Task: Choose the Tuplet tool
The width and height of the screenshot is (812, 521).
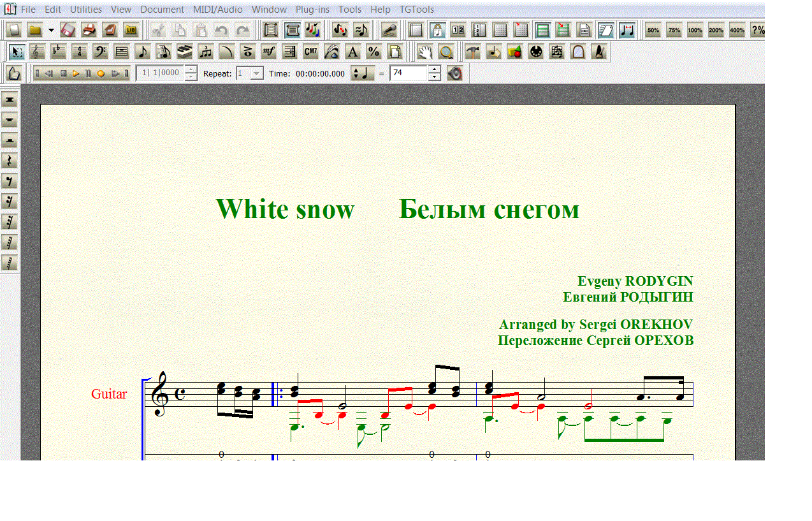Action: (205, 52)
